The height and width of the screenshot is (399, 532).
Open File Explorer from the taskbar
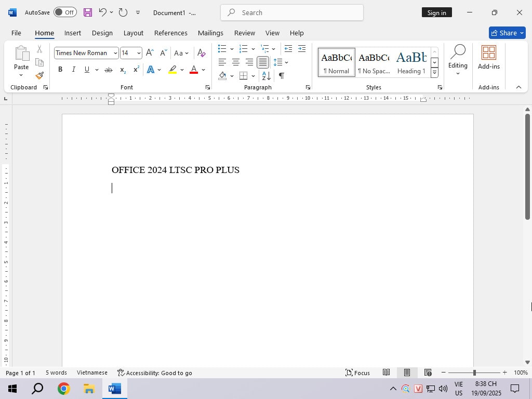[89, 389]
